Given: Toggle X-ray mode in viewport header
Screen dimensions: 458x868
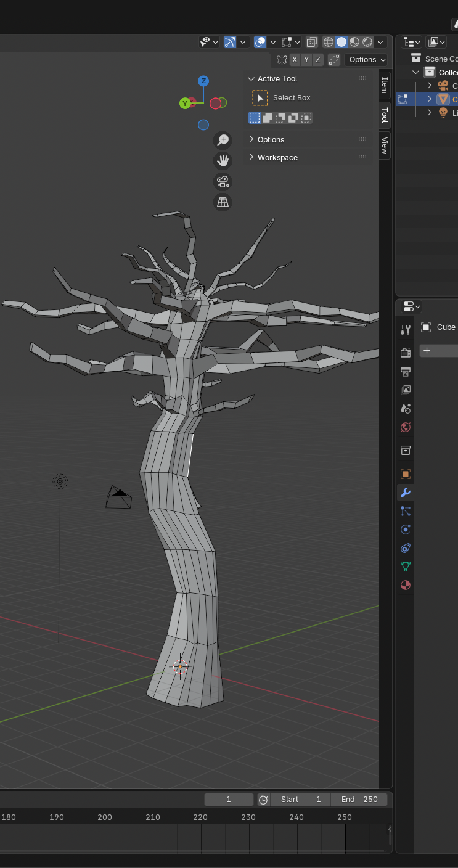Looking at the screenshot, I should (x=312, y=42).
